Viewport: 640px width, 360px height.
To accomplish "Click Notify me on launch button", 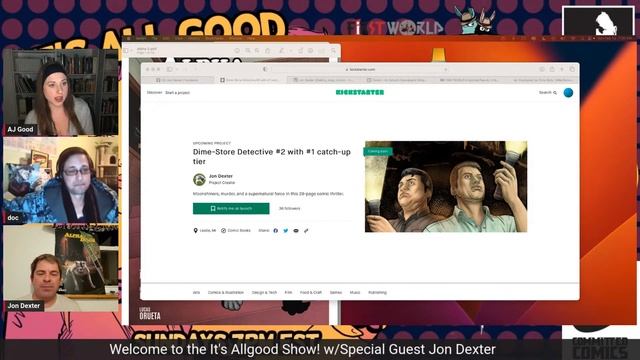I will [231, 209].
